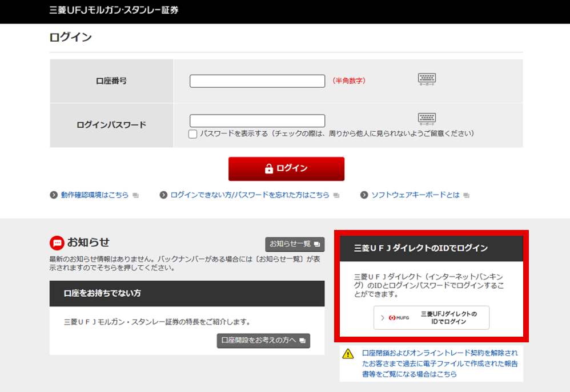This screenshot has width=570, height=392.
Task: Click 口座をお持ちでない方 panel header
Action: 187,293
